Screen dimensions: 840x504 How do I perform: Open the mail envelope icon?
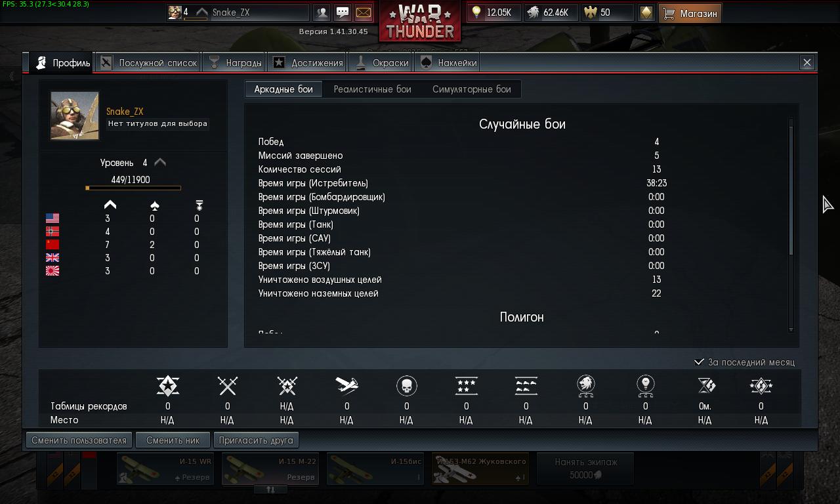coord(363,12)
